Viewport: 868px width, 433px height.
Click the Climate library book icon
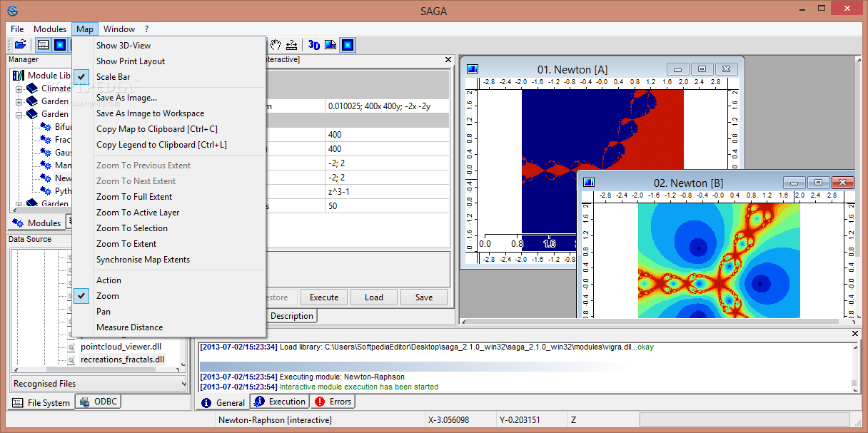click(32, 88)
